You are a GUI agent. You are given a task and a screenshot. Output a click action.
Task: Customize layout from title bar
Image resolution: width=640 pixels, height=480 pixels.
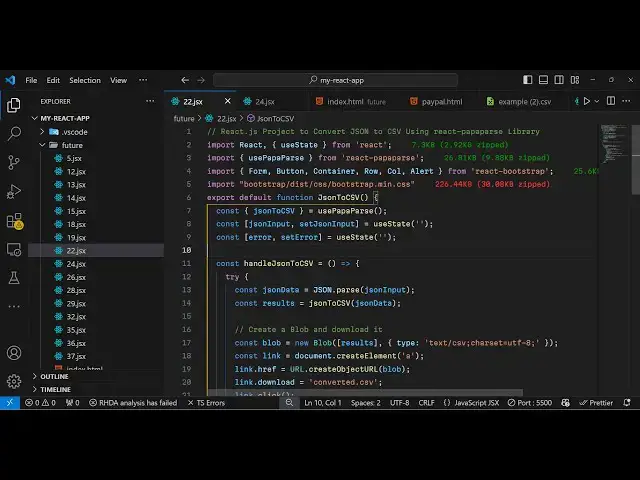[x=575, y=80]
